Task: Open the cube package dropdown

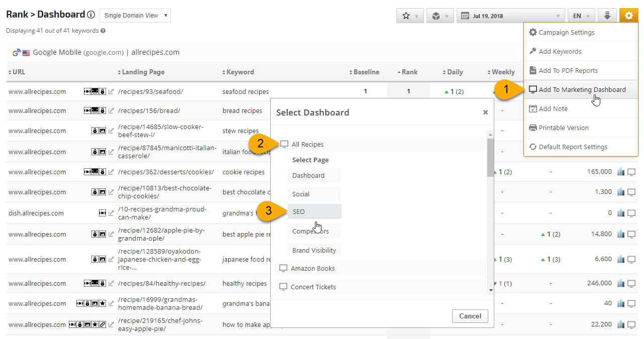Action: coord(440,16)
